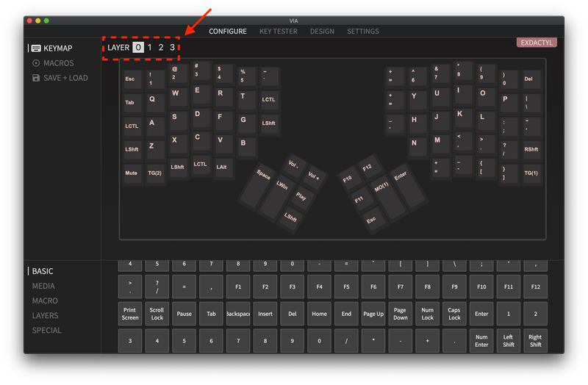Pick the F5 keycode from the panel
Screen dimensions: 588x385
(x=346, y=287)
